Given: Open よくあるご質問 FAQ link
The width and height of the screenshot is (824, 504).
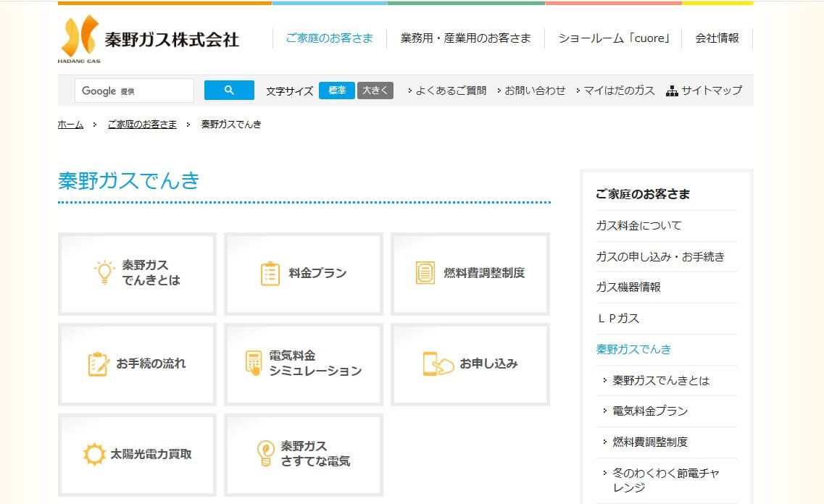Looking at the screenshot, I should pyautogui.click(x=450, y=91).
